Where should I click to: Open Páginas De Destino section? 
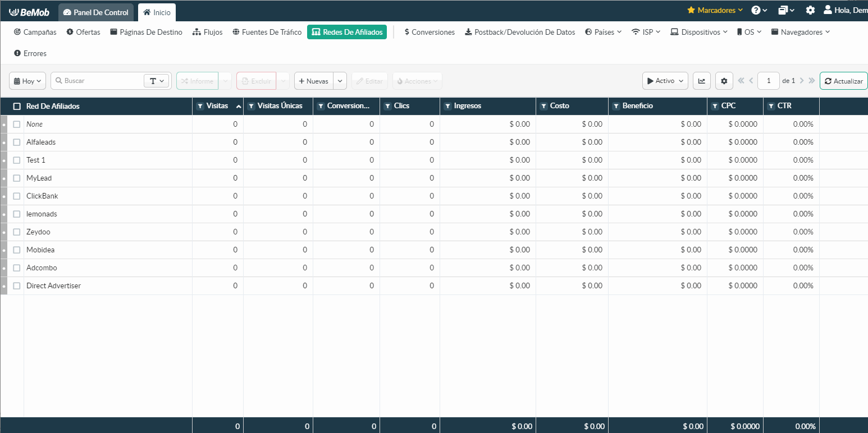tap(146, 32)
